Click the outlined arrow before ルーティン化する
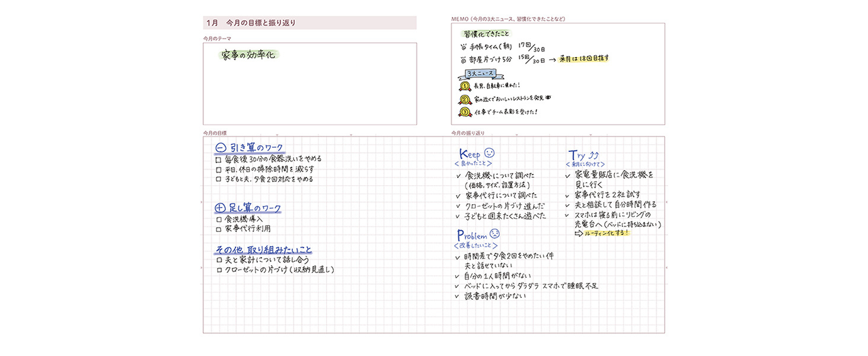 pos(578,233)
